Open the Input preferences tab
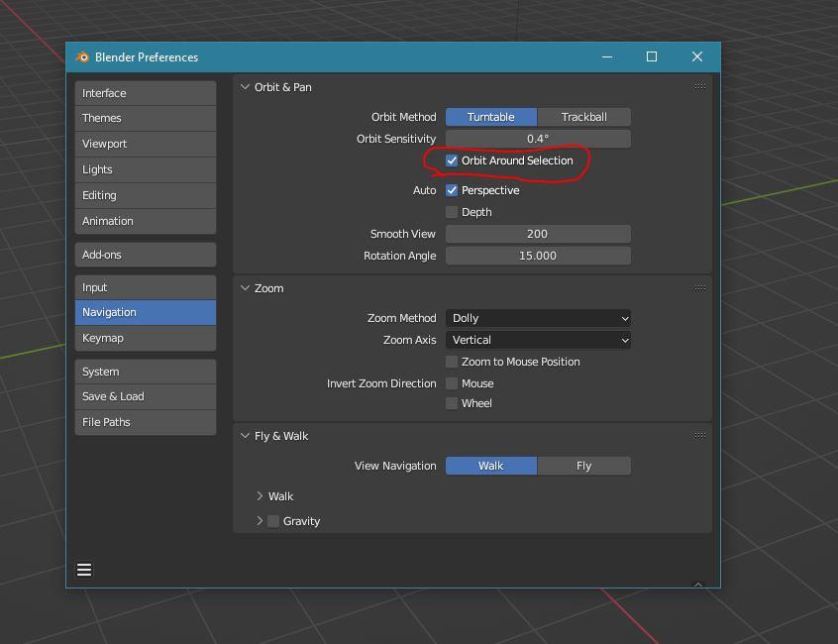The width and height of the screenshot is (838, 644). point(146,287)
